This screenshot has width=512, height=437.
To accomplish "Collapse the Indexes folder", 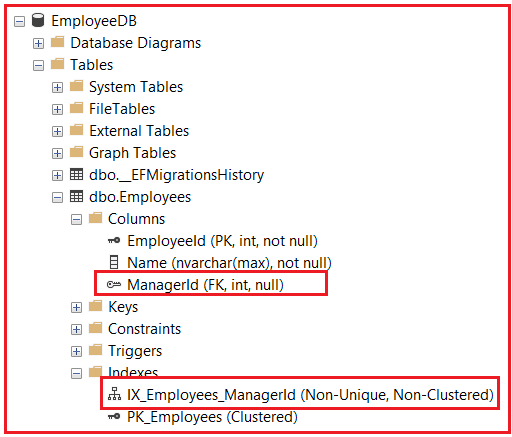I will tap(76, 374).
